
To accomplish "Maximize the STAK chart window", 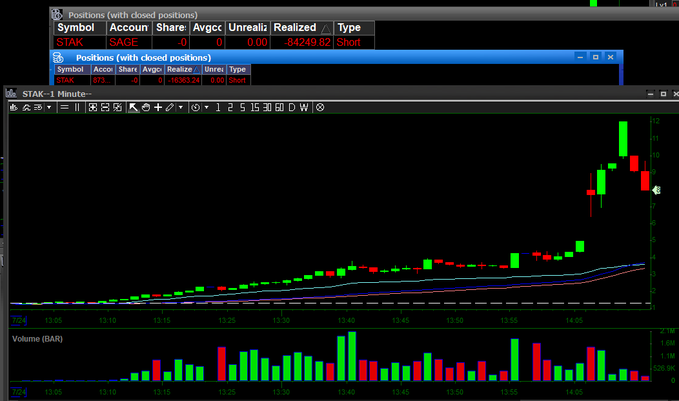I will 663,94.
